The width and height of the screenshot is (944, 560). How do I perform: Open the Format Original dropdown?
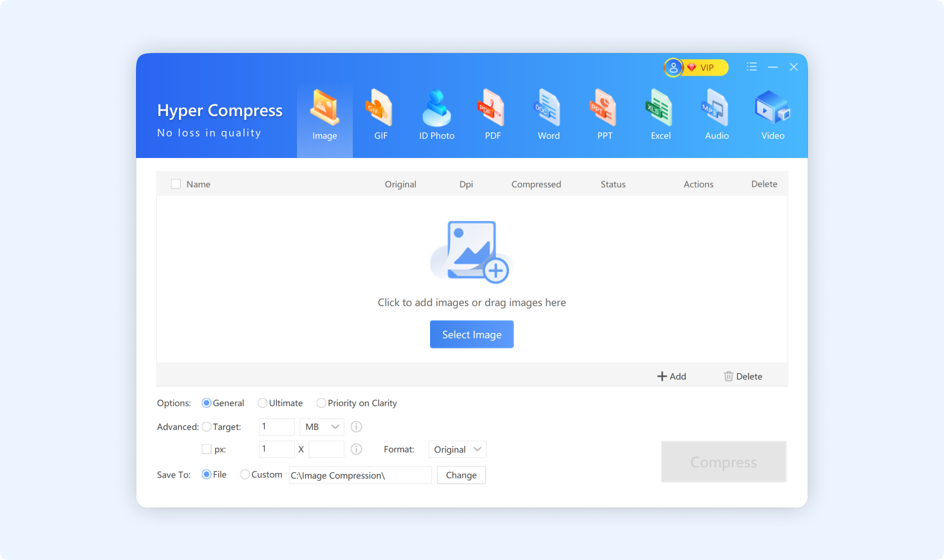tap(457, 449)
